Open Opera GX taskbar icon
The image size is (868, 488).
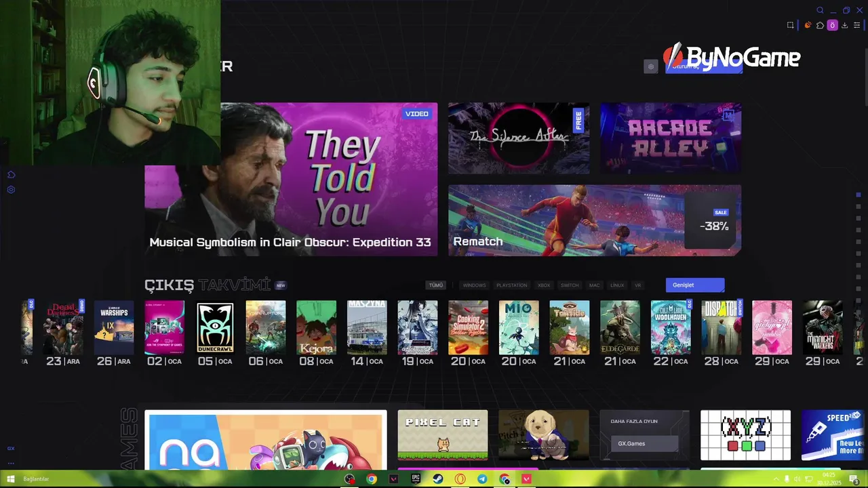(460, 479)
